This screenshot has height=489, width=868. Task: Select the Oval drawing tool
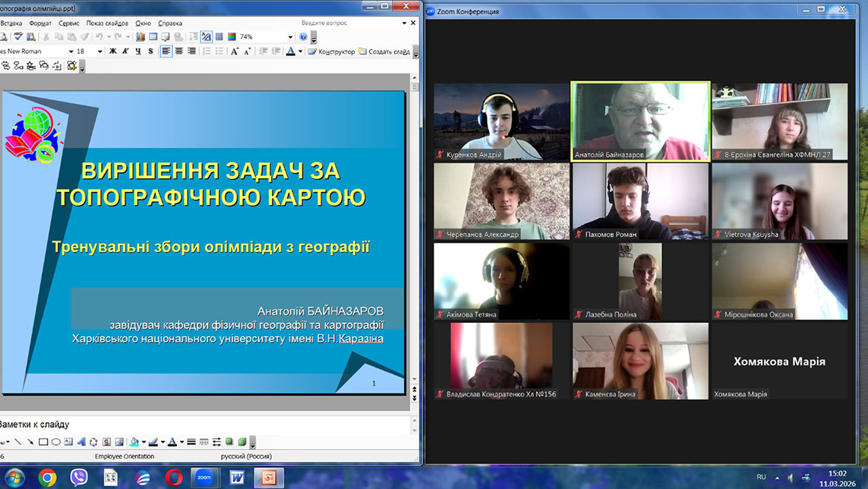(x=56, y=442)
